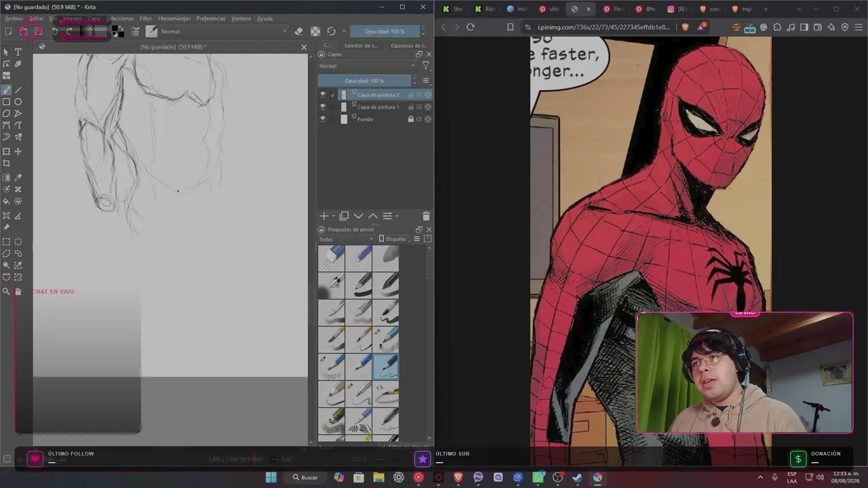Create a new document with toolbar icon
The width and height of the screenshot is (868, 488).
(8, 31)
